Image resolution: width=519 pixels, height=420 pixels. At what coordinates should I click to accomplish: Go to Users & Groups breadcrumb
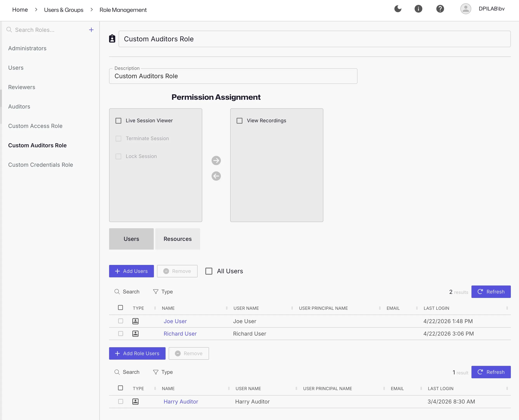coord(64,10)
